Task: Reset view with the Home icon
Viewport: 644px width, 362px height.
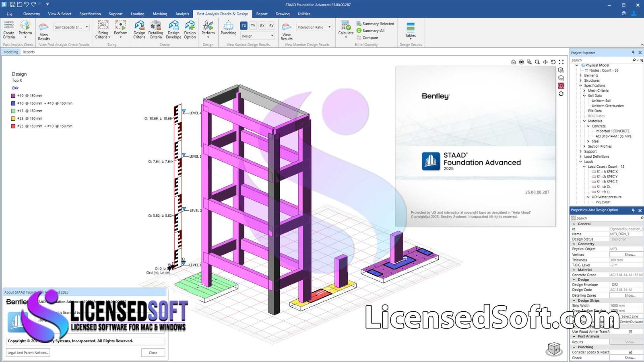Action: click(513, 62)
